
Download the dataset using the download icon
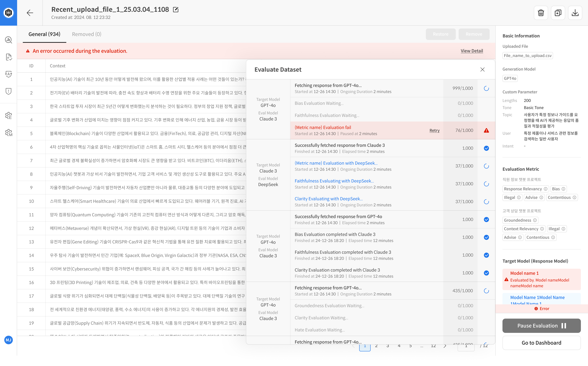click(x=575, y=13)
